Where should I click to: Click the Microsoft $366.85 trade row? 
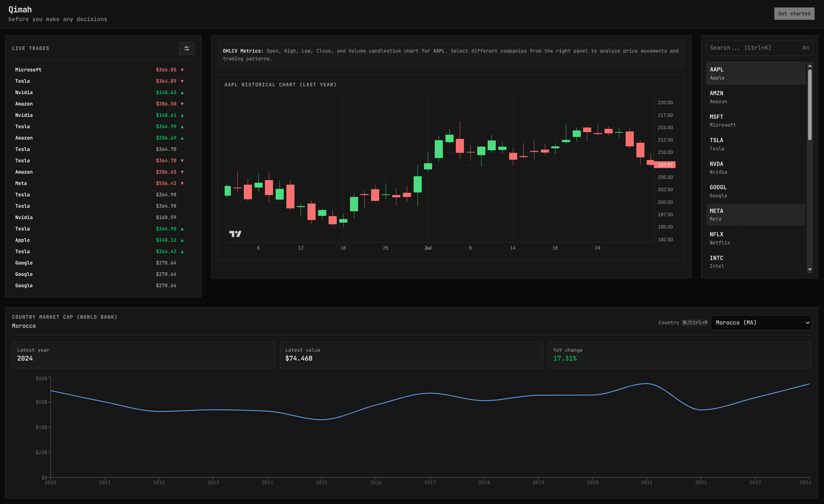click(x=103, y=70)
